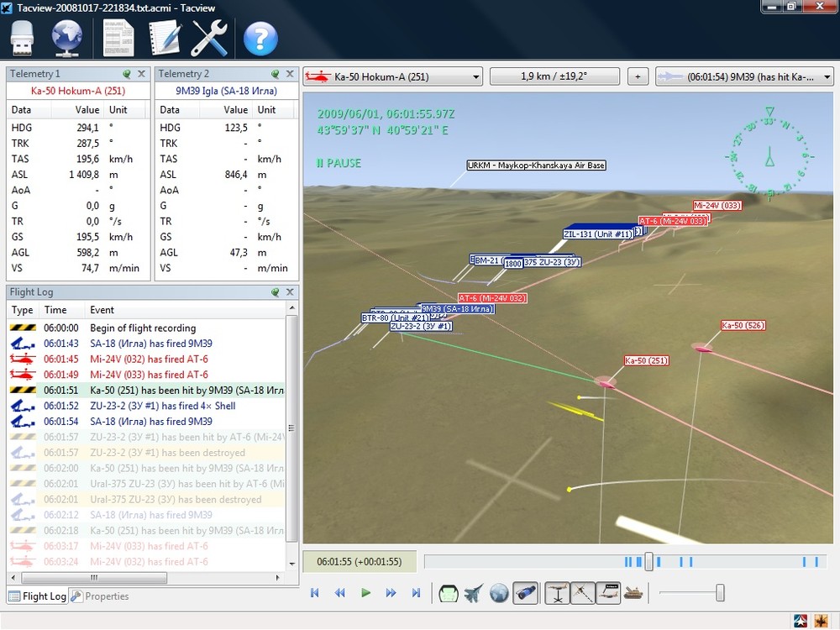The image size is (840, 630).
Task: Click the playback timeline slider thumb
Action: [648, 561]
